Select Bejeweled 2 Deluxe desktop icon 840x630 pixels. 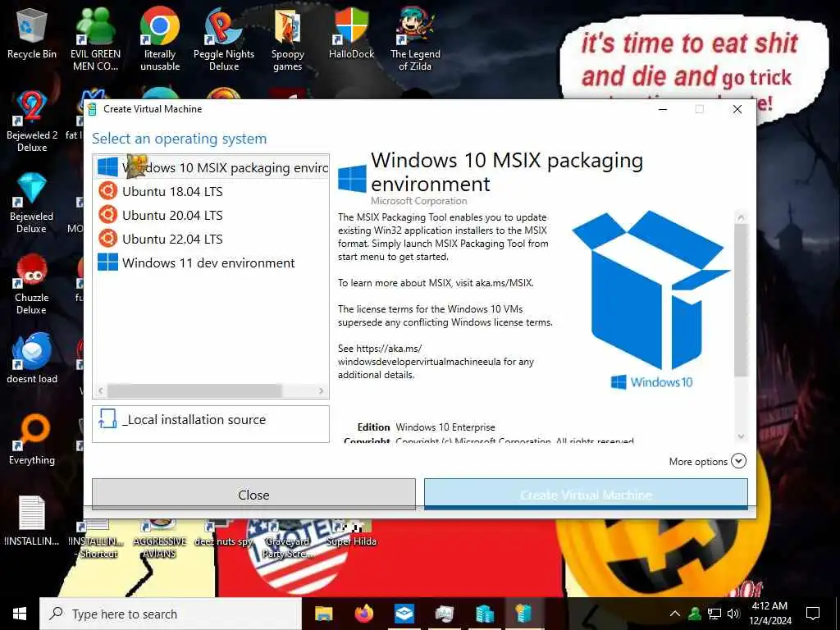tap(32, 121)
